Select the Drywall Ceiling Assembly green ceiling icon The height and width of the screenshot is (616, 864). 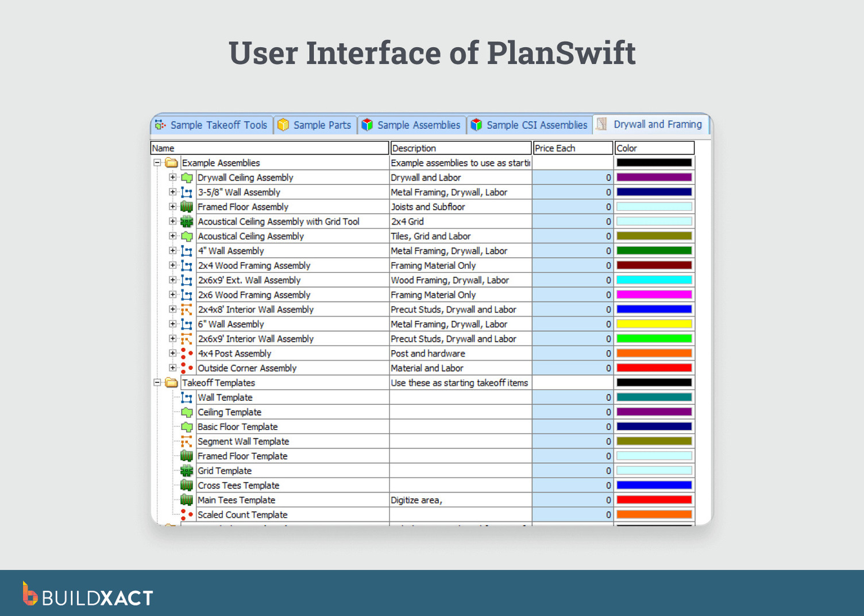click(187, 177)
